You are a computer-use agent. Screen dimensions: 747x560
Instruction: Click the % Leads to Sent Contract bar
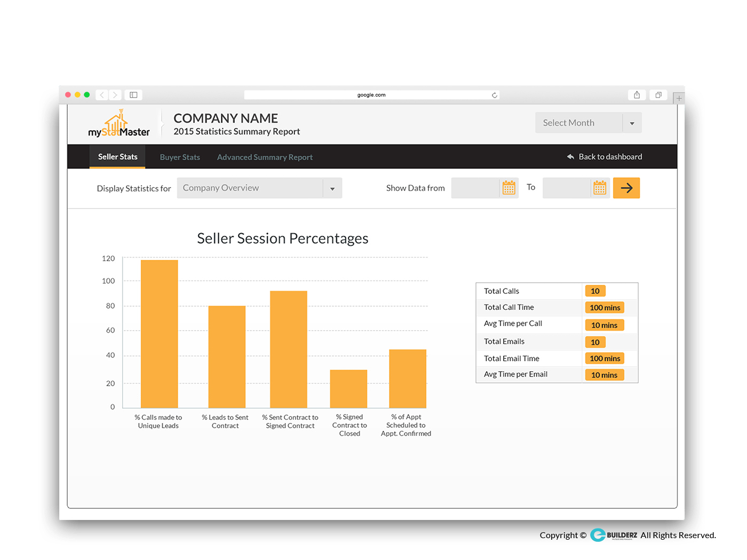click(227, 357)
